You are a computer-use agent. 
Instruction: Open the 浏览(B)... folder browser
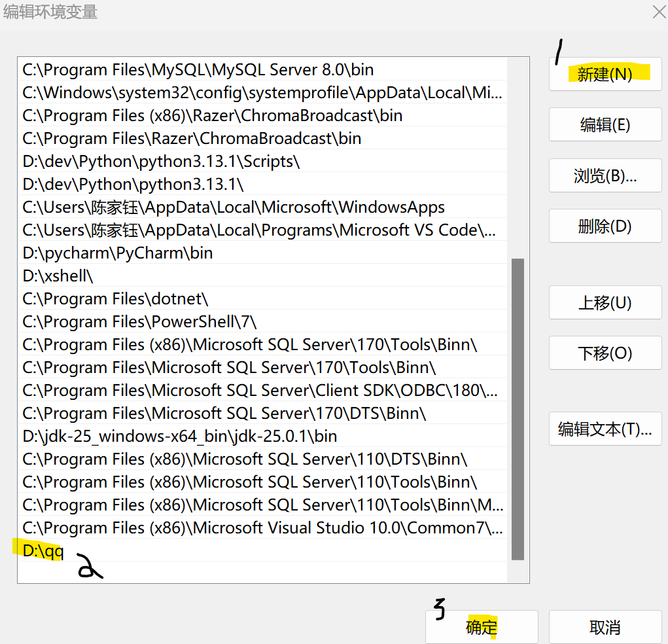(605, 175)
